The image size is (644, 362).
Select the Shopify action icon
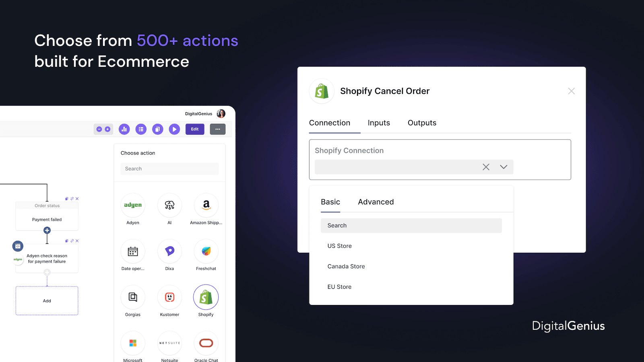tap(206, 297)
